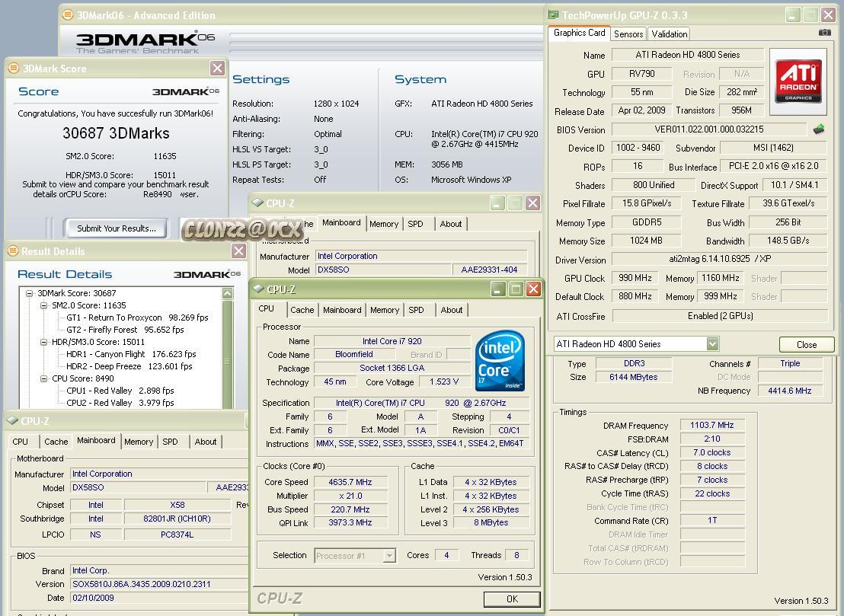Click front CPU-Z window title icon
This screenshot has width=844, height=616.
(x=258, y=289)
